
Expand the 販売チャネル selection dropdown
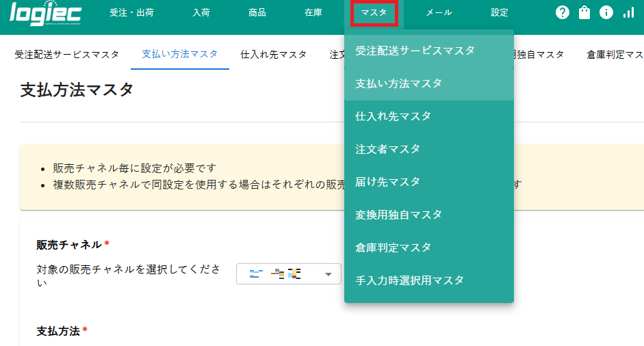coord(289,274)
